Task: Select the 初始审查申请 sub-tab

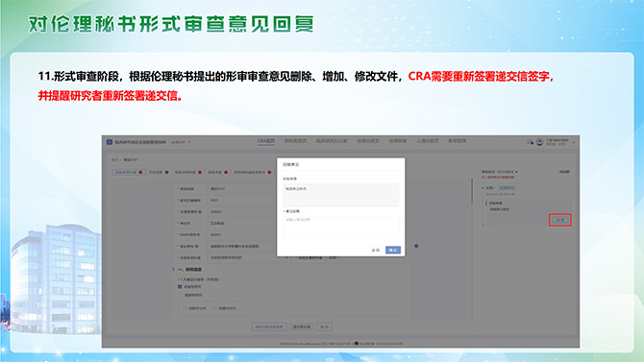Action: [128, 173]
